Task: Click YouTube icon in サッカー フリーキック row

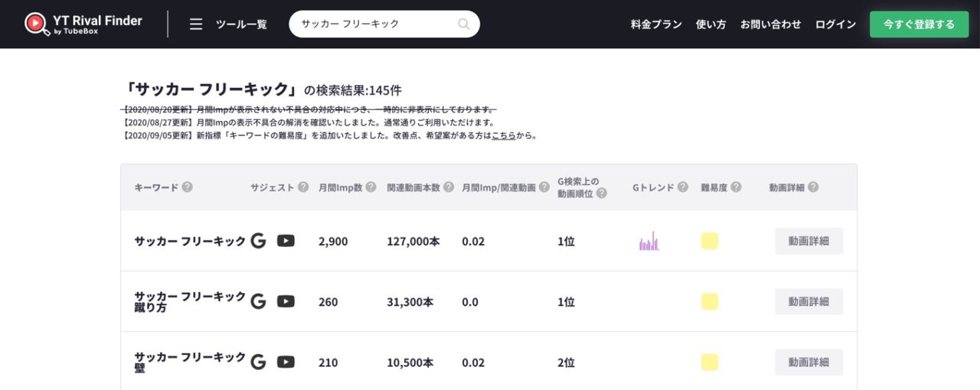Action: [286, 241]
